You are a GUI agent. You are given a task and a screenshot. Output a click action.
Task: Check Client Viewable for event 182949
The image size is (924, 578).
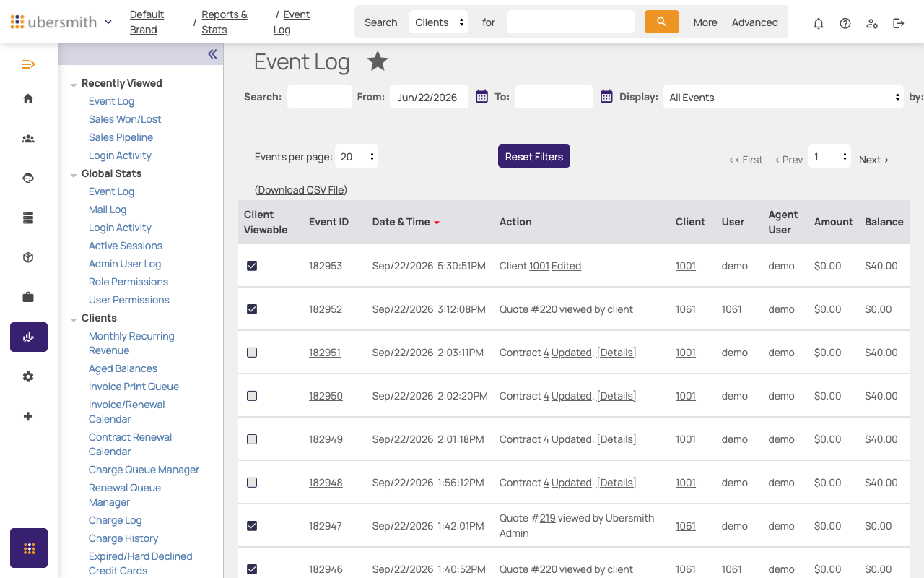click(x=252, y=439)
